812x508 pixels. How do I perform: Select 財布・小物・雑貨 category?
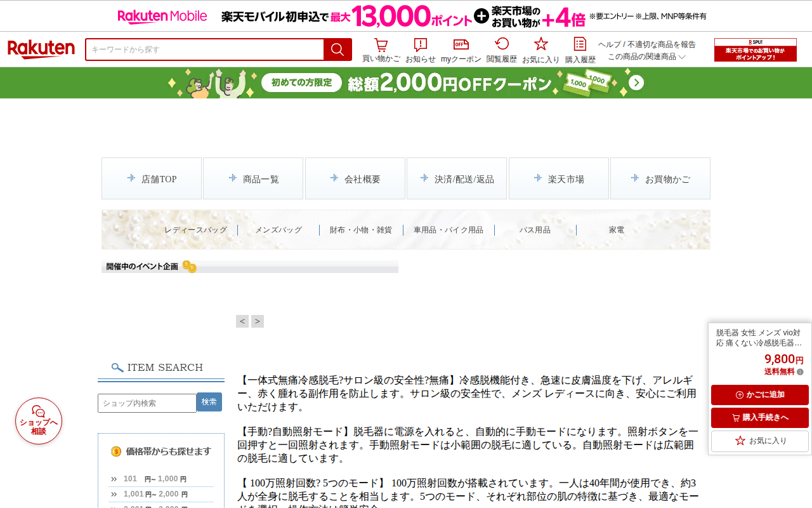click(361, 230)
